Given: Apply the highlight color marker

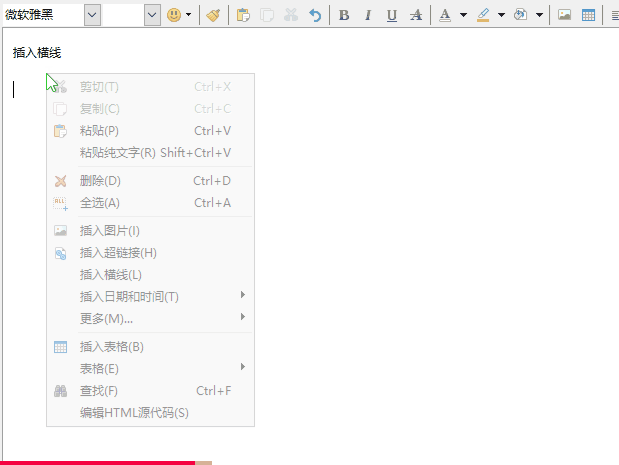Looking at the screenshot, I should click(x=483, y=15).
